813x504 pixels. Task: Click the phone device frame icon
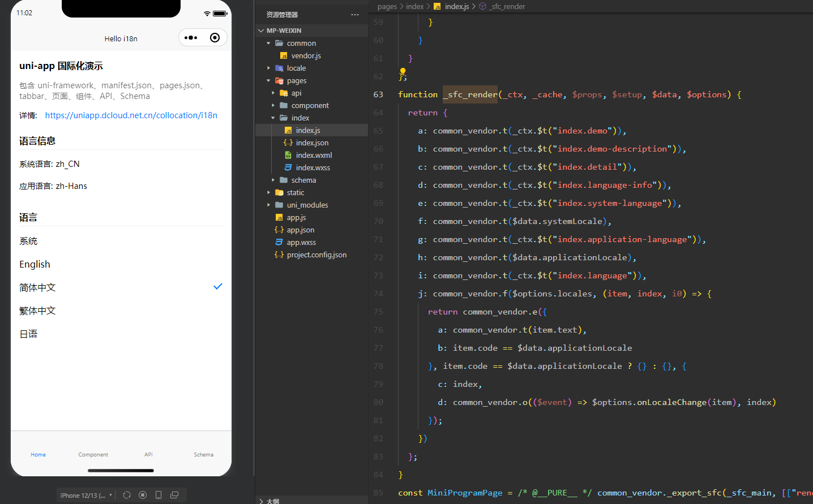tap(159, 495)
